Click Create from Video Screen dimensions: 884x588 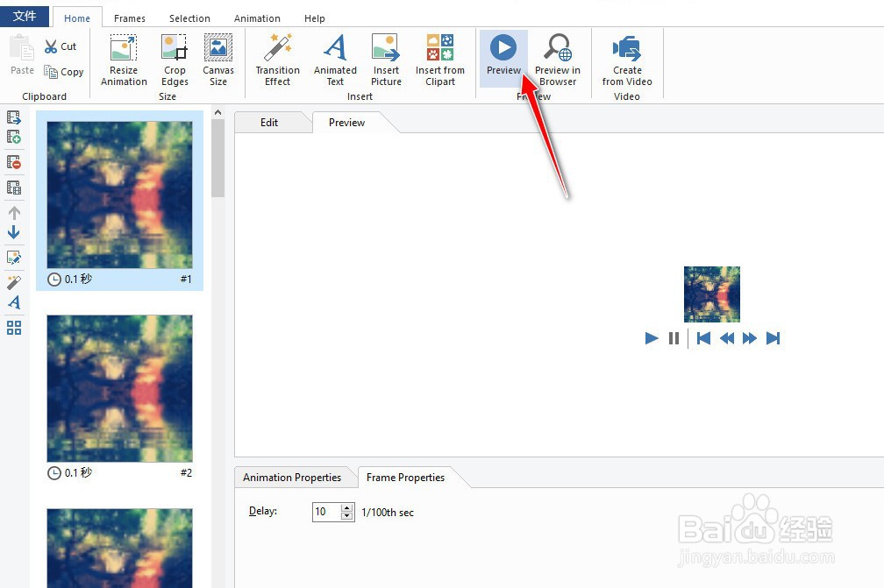[x=627, y=60]
